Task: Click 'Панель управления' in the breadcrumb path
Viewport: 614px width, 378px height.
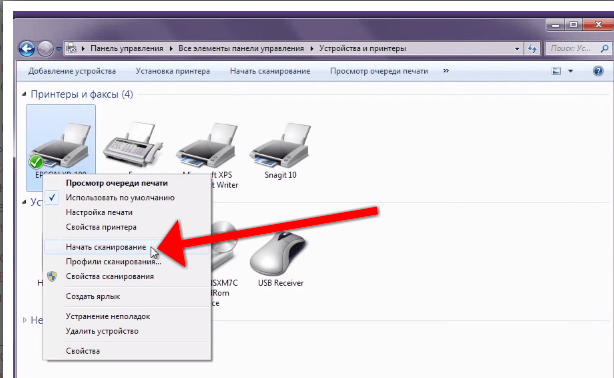Action: point(127,49)
